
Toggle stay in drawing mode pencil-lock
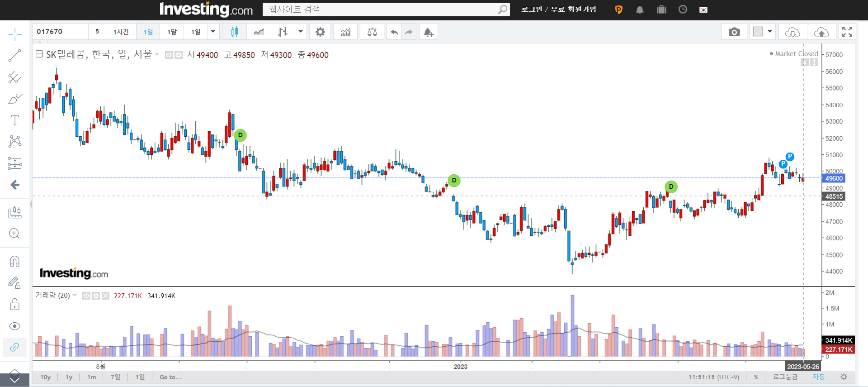tap(14, 283)
